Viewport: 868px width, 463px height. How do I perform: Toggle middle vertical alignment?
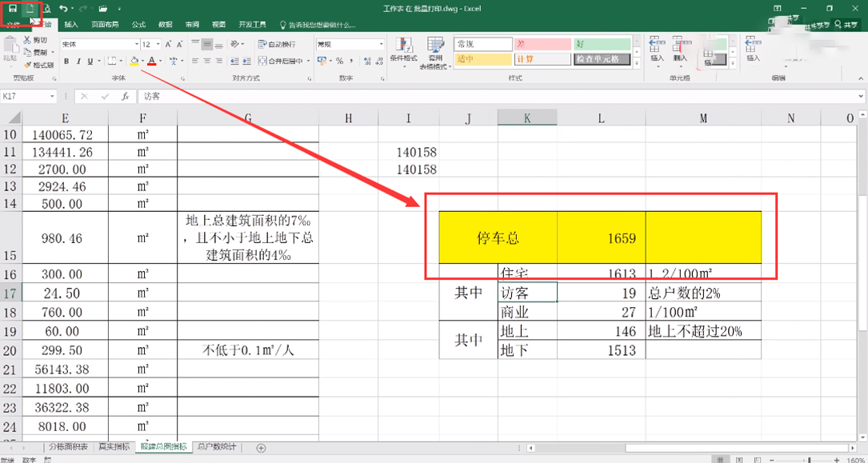coord(207,44)
